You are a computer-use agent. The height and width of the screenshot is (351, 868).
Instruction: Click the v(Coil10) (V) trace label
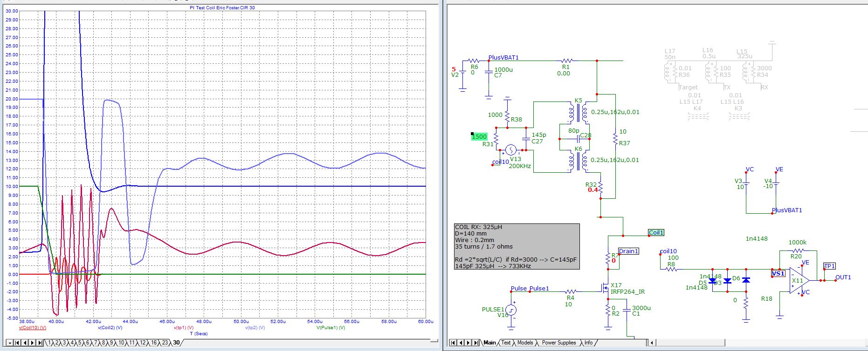click(33, 328)
